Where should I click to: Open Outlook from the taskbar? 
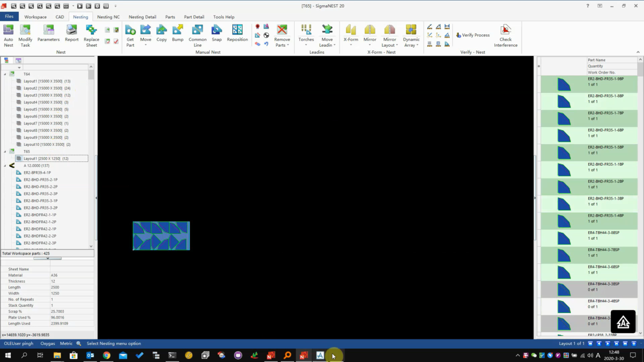point(90,355)
